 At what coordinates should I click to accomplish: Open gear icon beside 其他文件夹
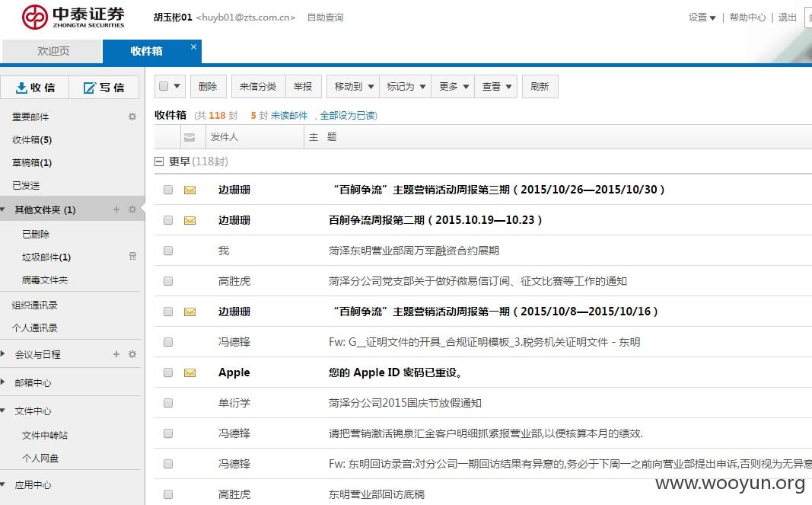(132, 209)
